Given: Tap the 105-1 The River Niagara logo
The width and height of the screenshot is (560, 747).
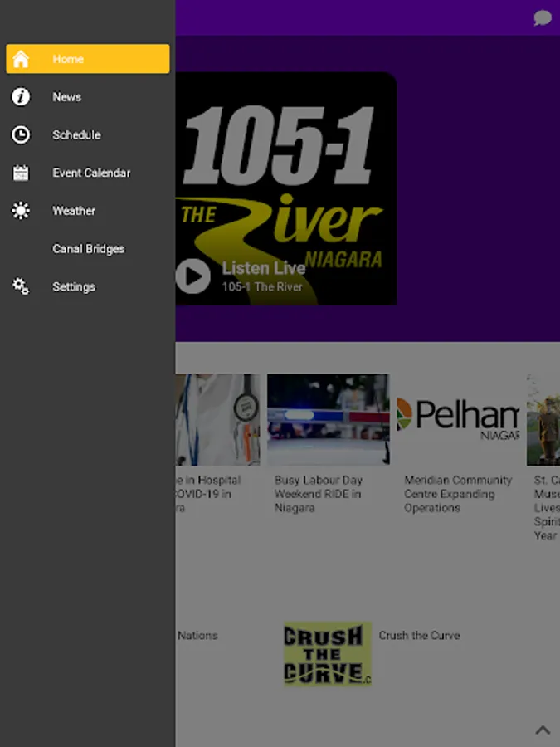Looking at the screenshot, I should tap(285, 188).
